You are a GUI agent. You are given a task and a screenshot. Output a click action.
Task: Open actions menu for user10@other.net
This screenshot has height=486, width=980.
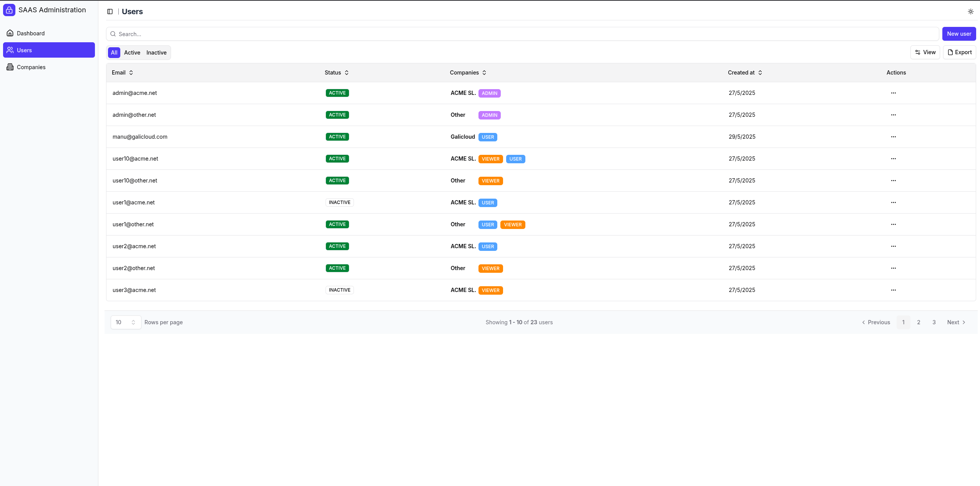pyautogui.click(x=894, y=181)
